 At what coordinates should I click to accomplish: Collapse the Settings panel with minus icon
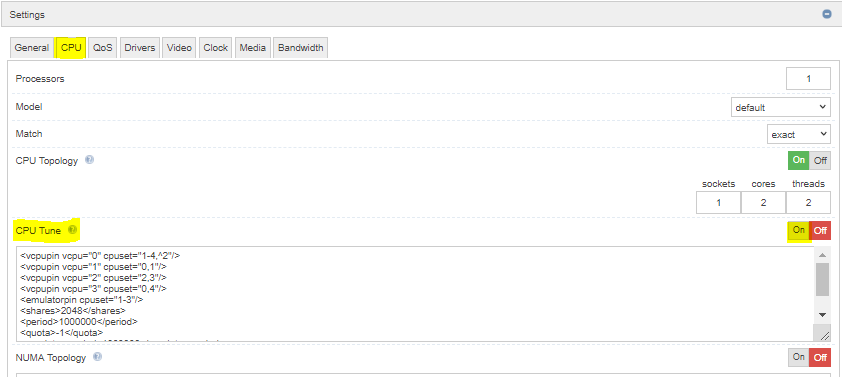(827, 14)
